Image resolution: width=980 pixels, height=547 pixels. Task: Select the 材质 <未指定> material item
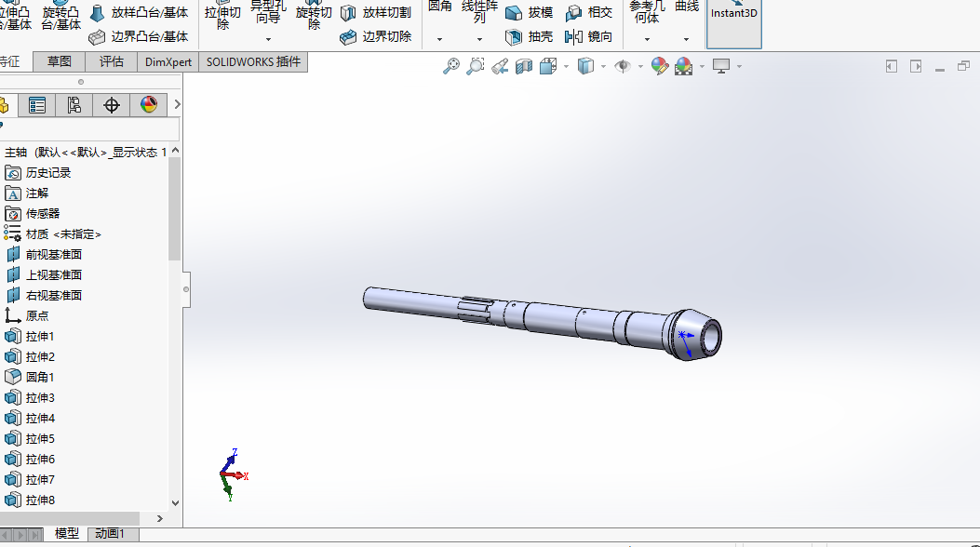pyautogui.click(x=53, y=234)
